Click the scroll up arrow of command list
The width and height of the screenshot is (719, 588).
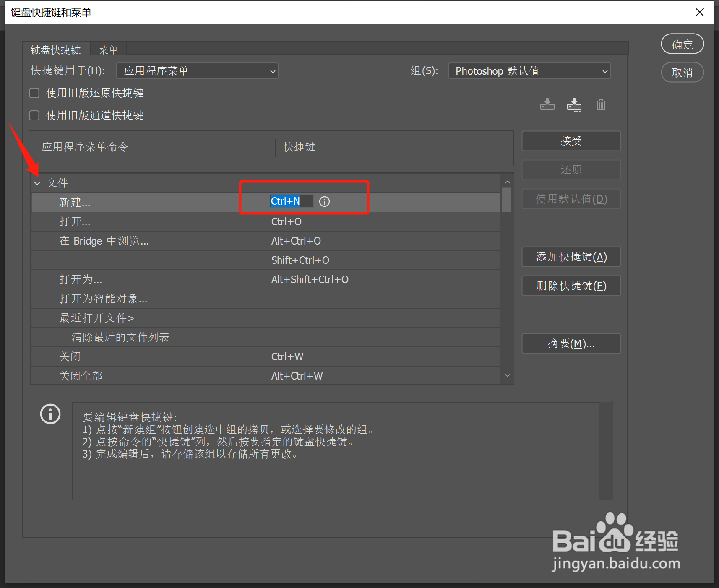507,182
